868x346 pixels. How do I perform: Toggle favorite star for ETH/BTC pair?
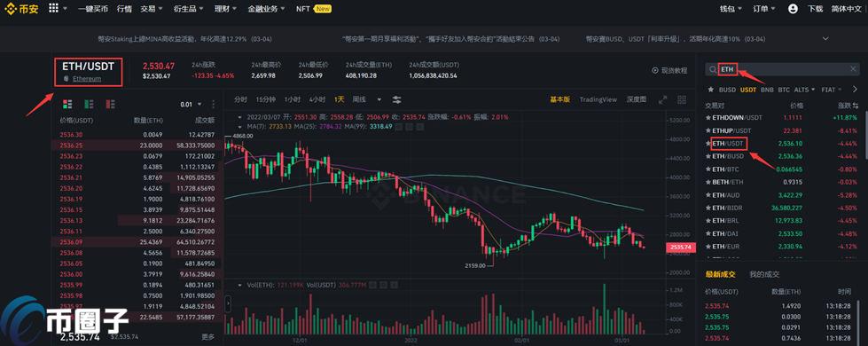coord(708,169)
